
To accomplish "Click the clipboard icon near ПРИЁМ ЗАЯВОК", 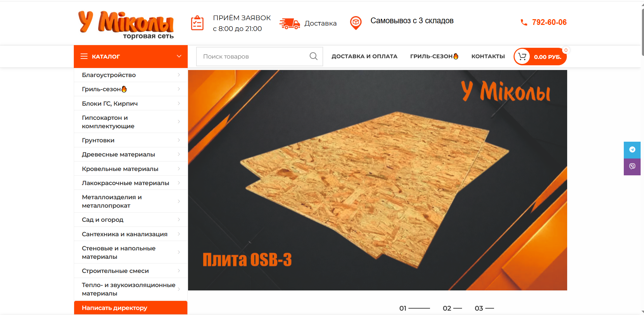I will pyautogui.click(x=197, y=23).
